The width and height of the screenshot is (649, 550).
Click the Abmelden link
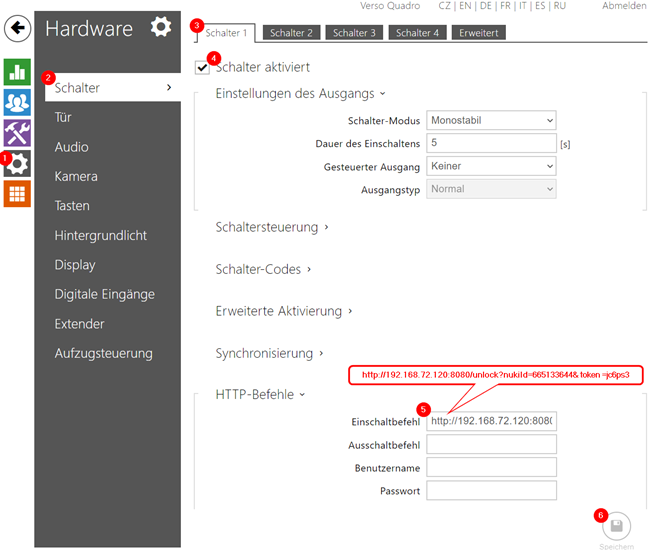tap(624, 6)
